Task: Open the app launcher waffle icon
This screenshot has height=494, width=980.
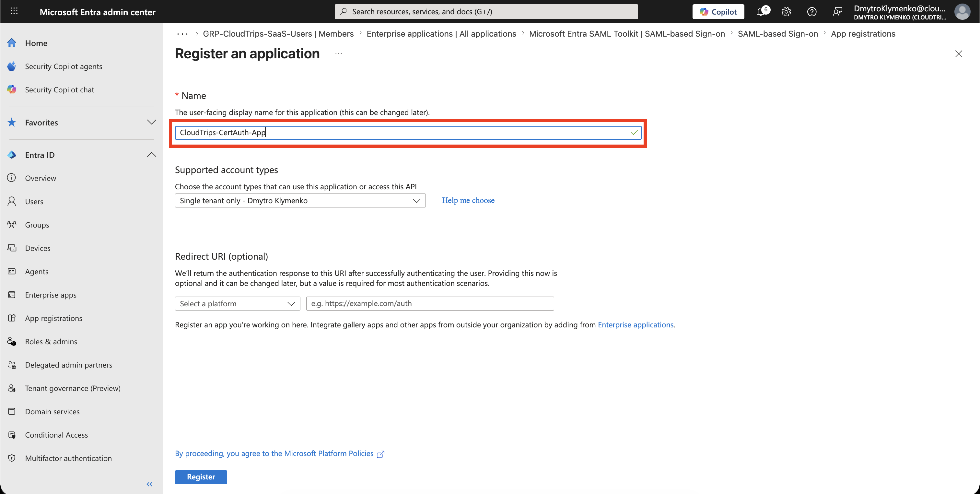Action: pos(14,11)
